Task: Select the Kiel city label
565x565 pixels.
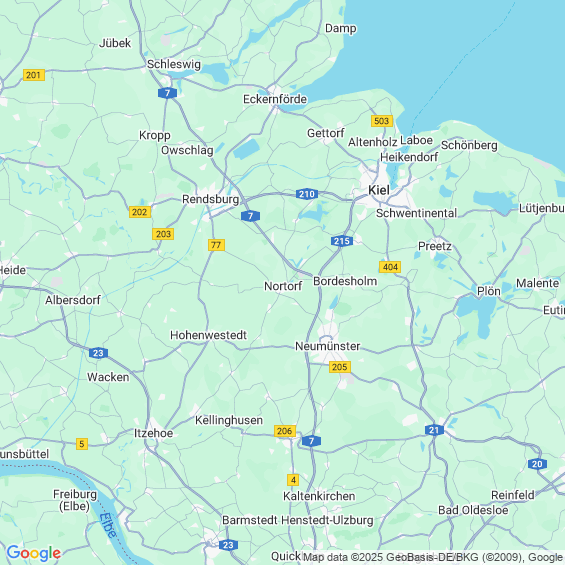Action: pos(379,190)
